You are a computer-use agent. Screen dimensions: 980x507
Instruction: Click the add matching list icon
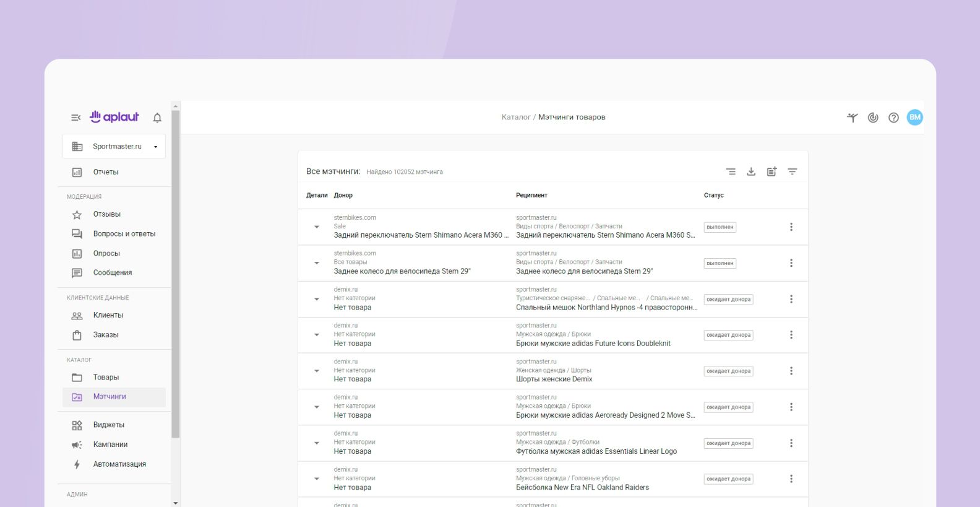tap(772, 171)
